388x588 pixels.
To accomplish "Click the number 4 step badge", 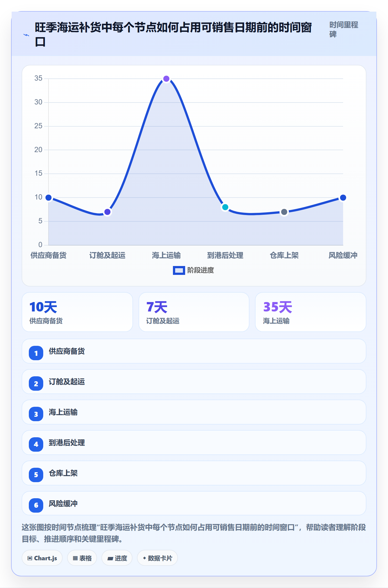I will 36,444.
